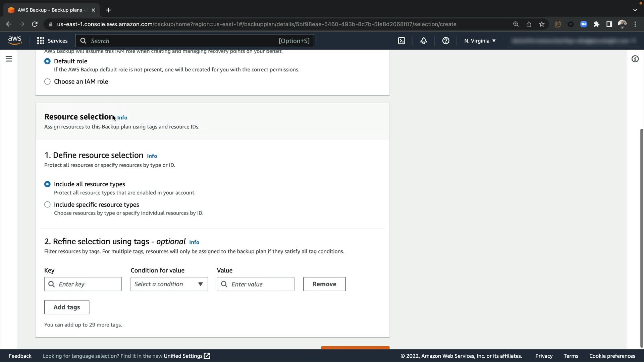Click the Remove tag button
644x362 pixels.
coord(324,284)
